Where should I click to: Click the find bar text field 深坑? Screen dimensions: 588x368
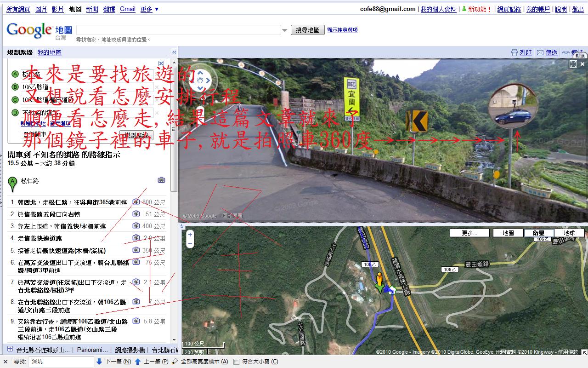tap(61, 362)
